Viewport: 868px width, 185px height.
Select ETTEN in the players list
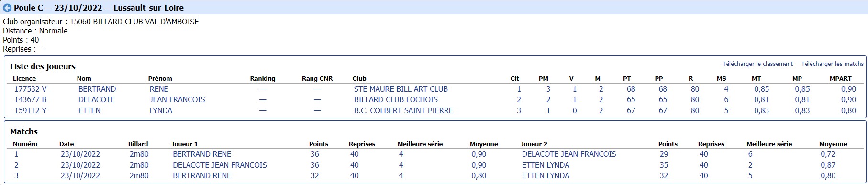pos(89,110)
